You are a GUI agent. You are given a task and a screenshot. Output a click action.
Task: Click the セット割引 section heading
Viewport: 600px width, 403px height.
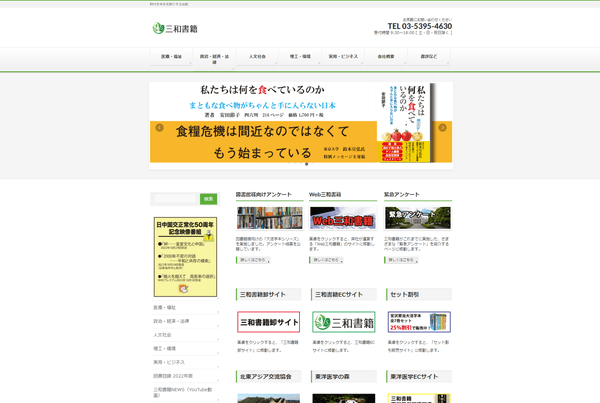pyautogui.click(x=404, y=294)
